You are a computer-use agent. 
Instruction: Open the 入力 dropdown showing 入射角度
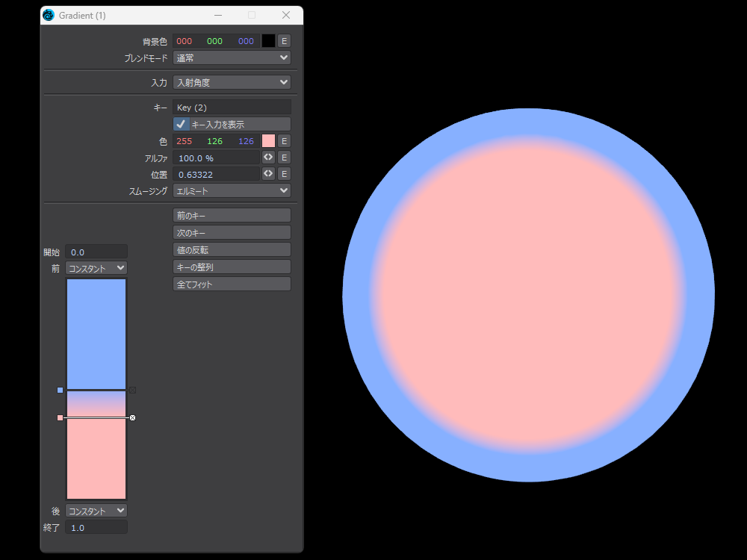click(232, 82)
